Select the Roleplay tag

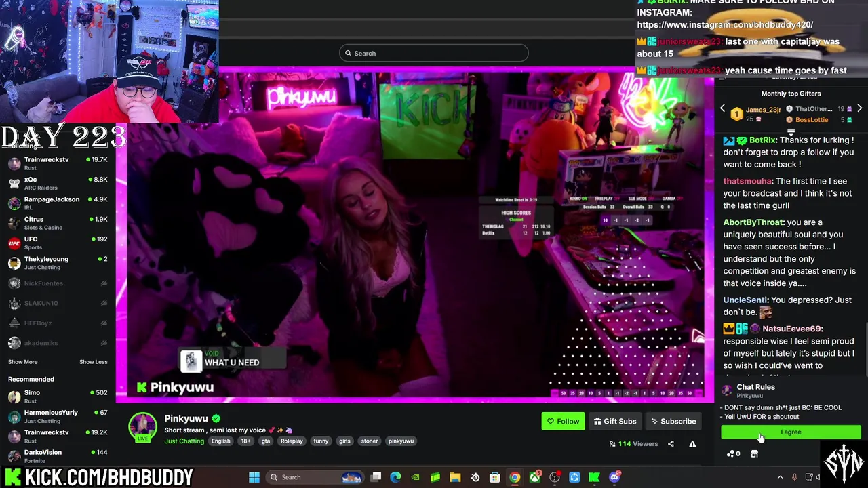coord(292,441)
